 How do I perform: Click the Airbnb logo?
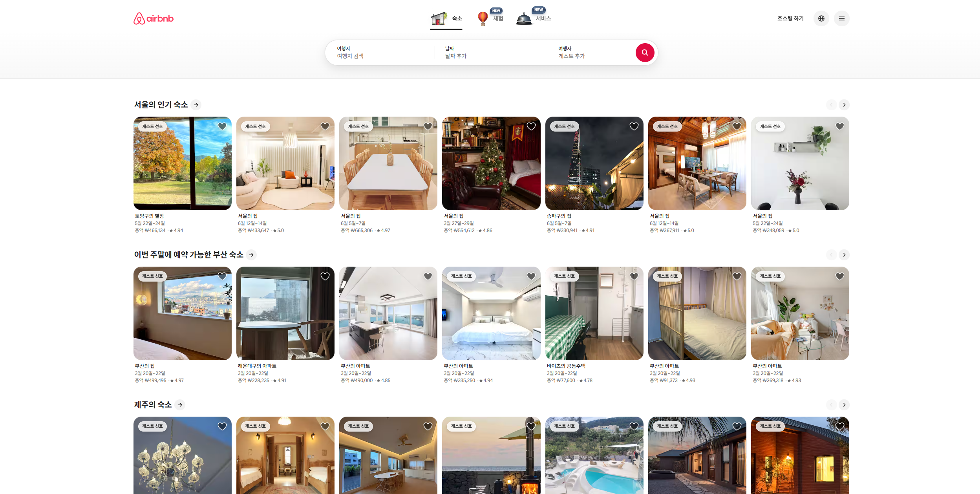[154, 18]
